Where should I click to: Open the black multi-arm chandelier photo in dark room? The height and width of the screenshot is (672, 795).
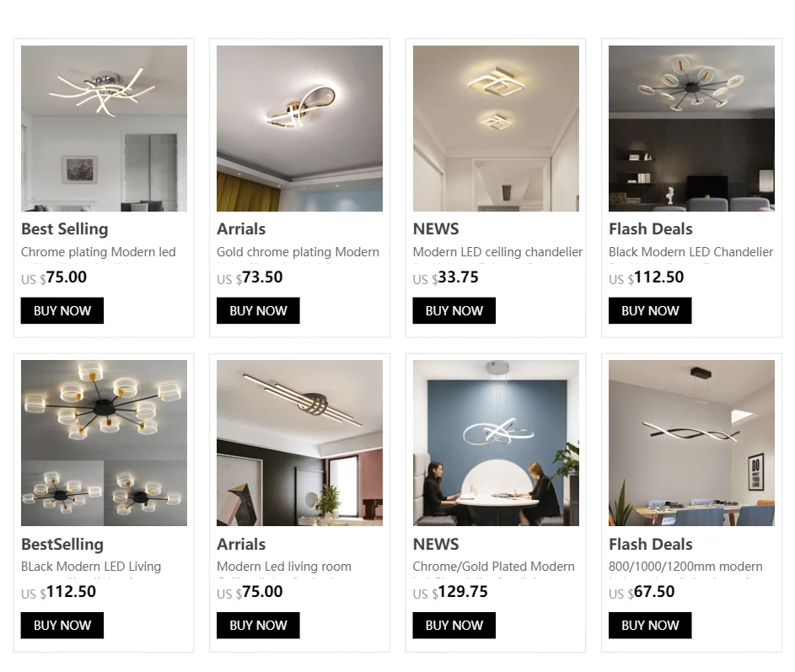[691, 128]
